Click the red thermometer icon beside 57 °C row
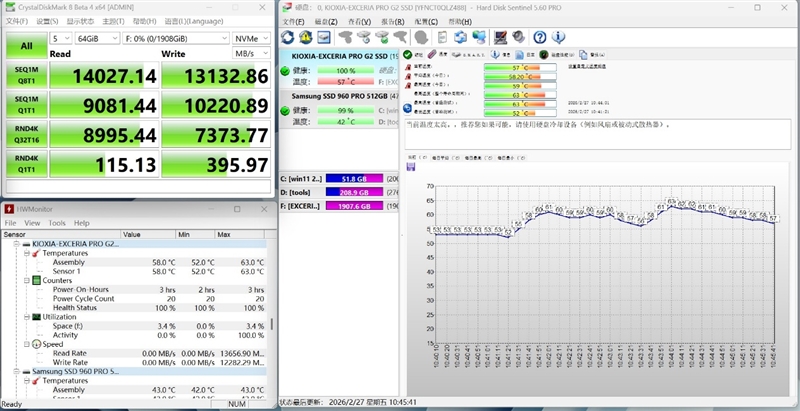Viewport: 800px width, 411px height. 408,67
